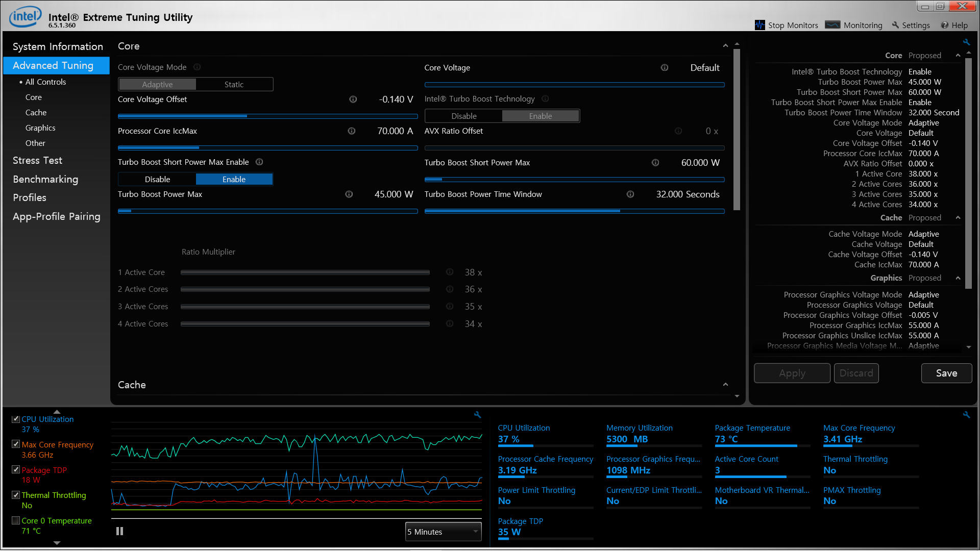This screenshot has height=551, width=980.
Task: Click the Stop Monitors waveform icon
Action: [x=760, y=25]
